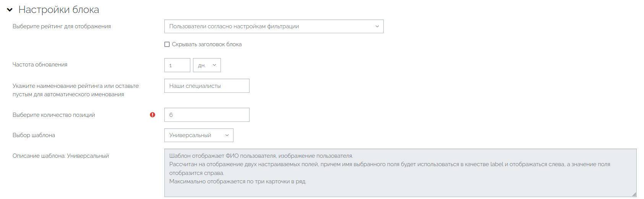Image resolution: width=644 pixels, height=199 pixels.
Task: Click the Описание шаблона: Универсальный label
Action: (x=61, y=156)
